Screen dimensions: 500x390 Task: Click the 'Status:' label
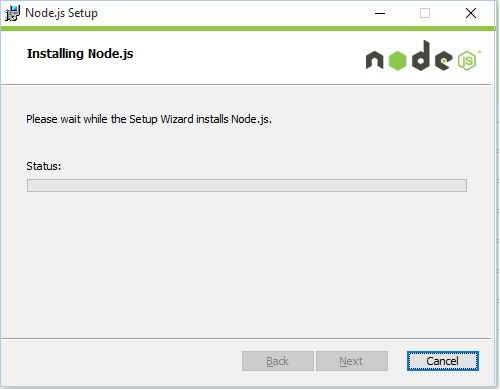click(44, 166)
